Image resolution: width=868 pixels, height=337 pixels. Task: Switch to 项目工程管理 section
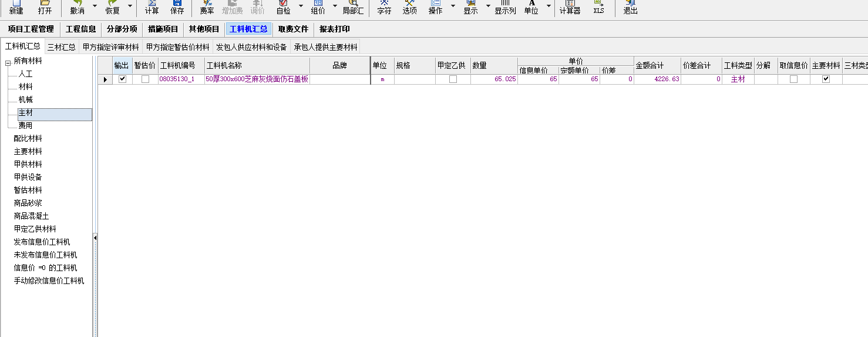[x=31, y=29]
